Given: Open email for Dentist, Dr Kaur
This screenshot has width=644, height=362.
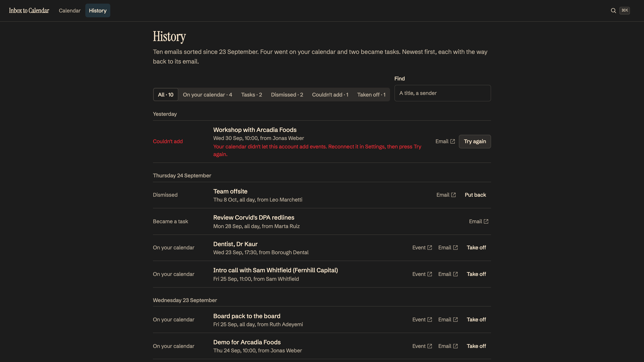Looking at the screenshot, I should (x=448, y=248).
